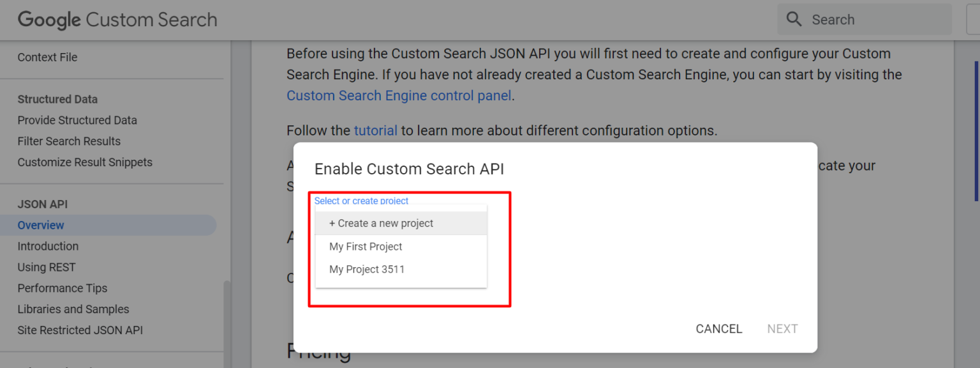The height and width of the screenshot is (368, 980).
Task: Open the Custom Search Engine control panel link
Action: 398,95
